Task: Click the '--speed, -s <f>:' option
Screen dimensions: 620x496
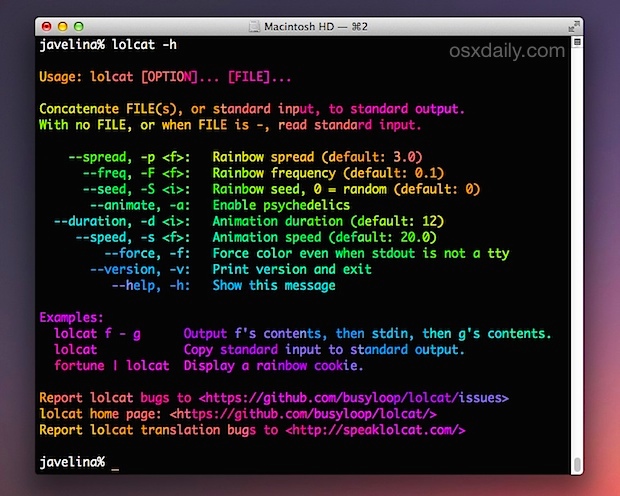Action: [x=133, y=237]
